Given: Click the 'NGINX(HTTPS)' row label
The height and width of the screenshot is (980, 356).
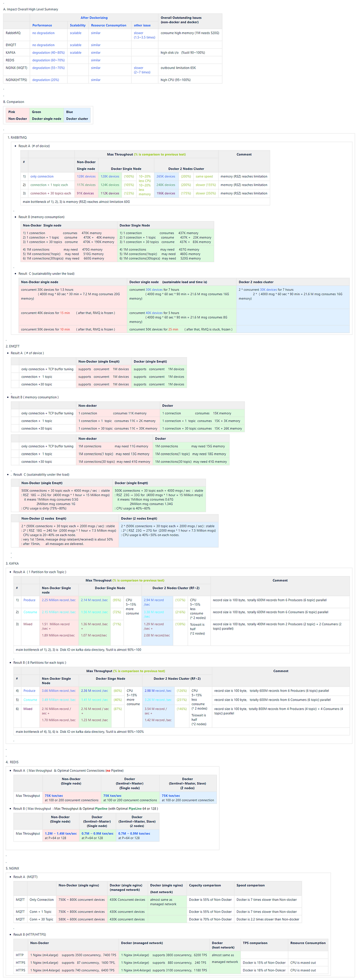Looking at the screenshot, I should tap(16, 80).
